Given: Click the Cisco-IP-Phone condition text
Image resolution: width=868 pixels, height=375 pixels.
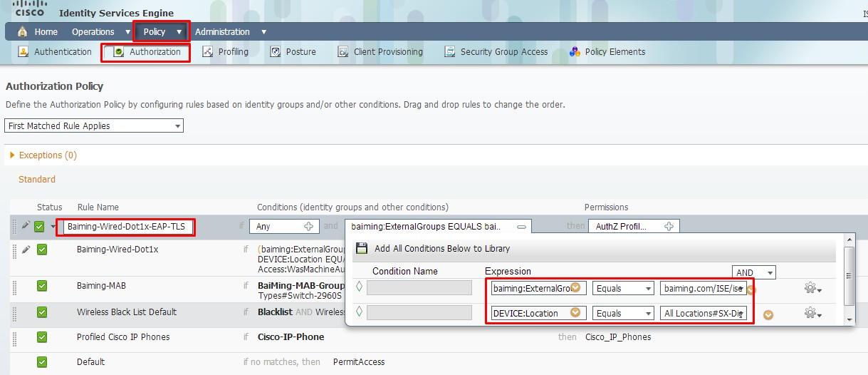Looking at the screenshot, I should pyautogui.click(x=291, y=337).
